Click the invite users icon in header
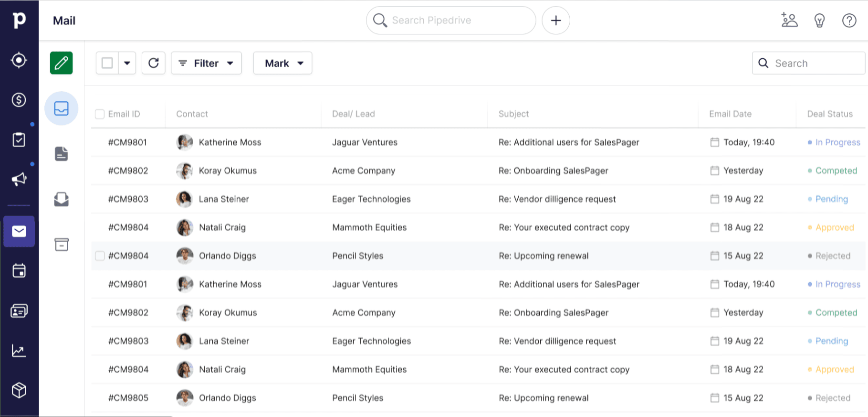Screen dimensions: 868x417 click(x=789, y=21)
